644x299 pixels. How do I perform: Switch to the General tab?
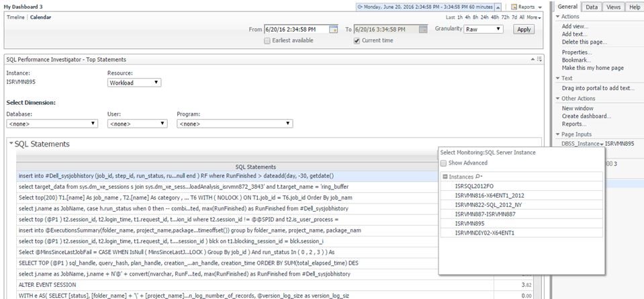pos(567,7)
